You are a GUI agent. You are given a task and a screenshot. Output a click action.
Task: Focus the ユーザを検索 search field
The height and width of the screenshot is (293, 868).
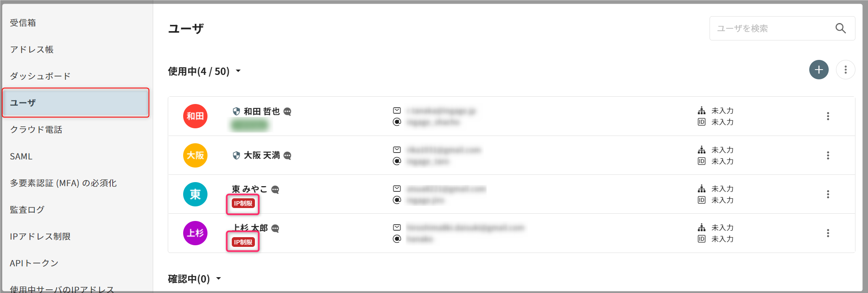pyautogui.click(x=770, y=28)
